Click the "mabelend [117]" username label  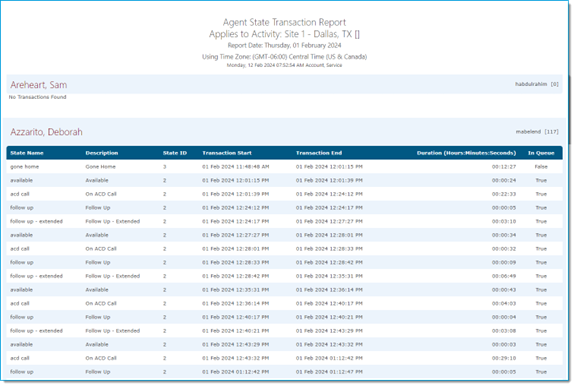click(x=537, y=132)
